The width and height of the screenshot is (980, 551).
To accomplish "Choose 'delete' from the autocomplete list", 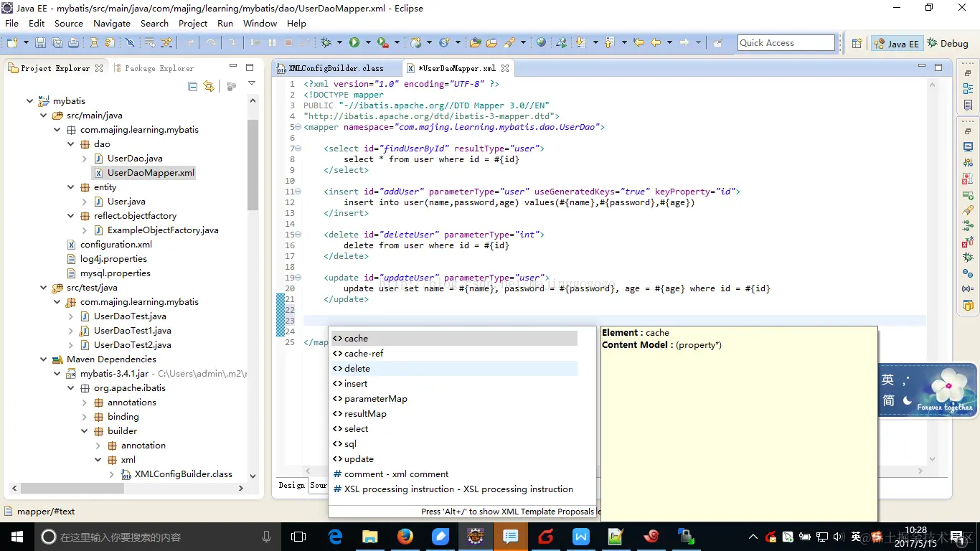I will tap(455, 368).
